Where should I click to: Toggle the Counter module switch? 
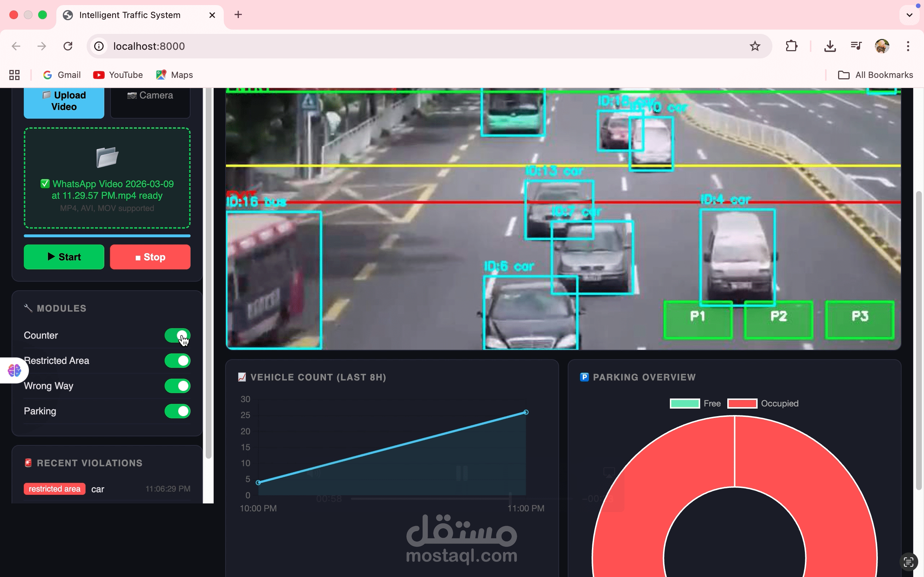click(x=177, y=335)
